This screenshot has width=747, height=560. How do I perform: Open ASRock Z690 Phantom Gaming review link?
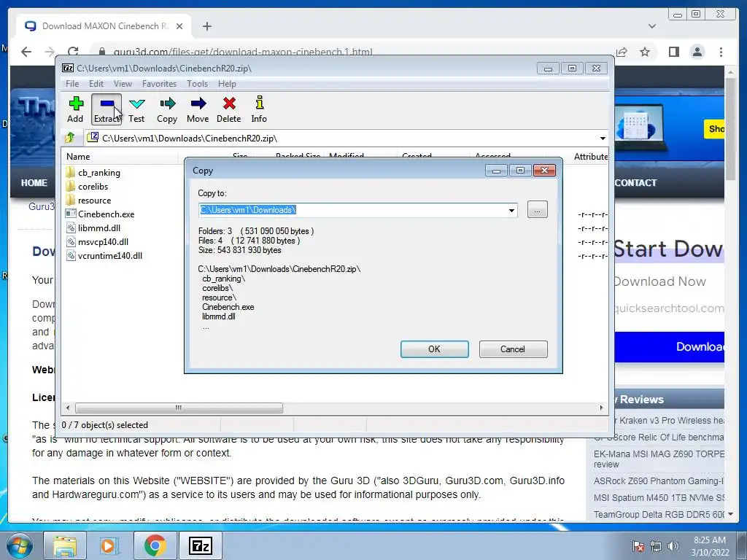tap(659, 481)
